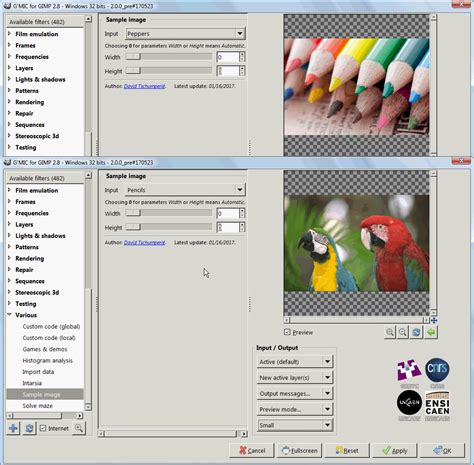Screen dimensions: 474x465
Task: Click the Fullscreen button
Action: coord(299,451)
